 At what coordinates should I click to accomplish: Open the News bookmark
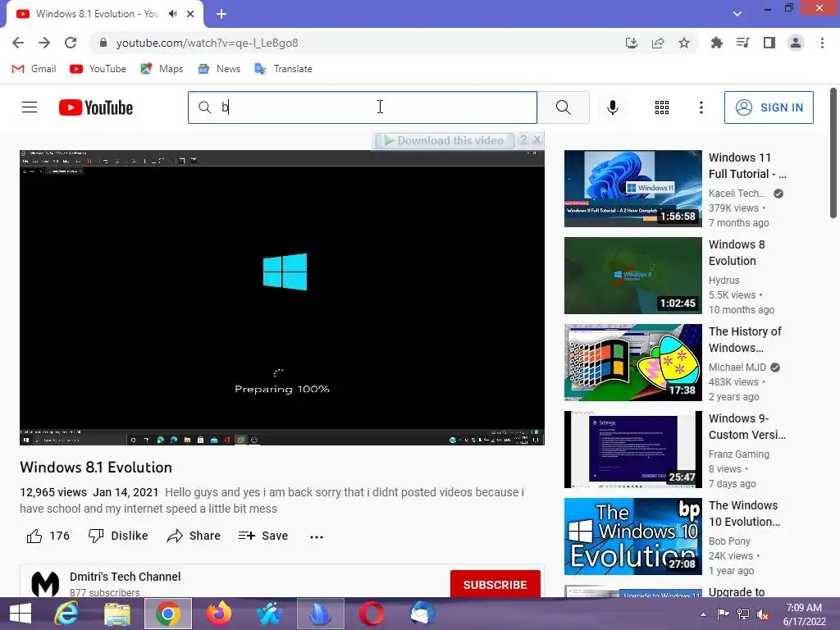(219, 69)
